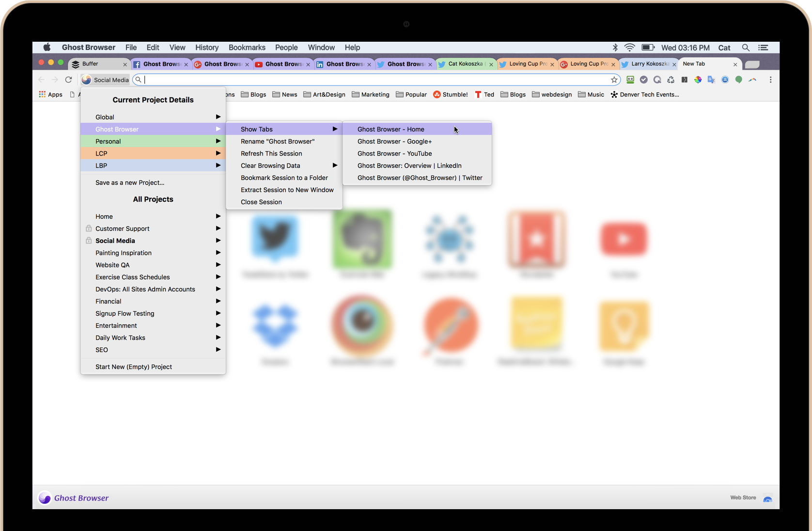Click the Stumble! bookmark icon
The width and height of the screenshot is (812, 531).
(437, 95)
